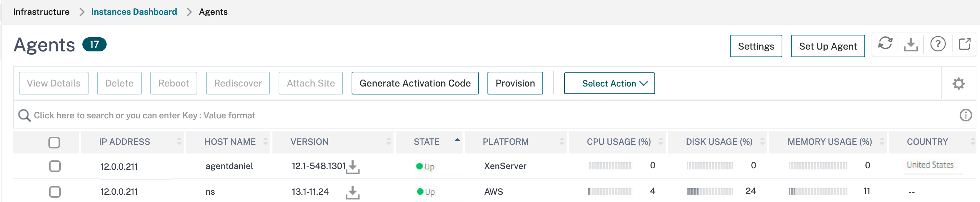980x202 pixels.
Task: Click CPU usage bar of agentdaniel
Action: (x=610, y=166)
